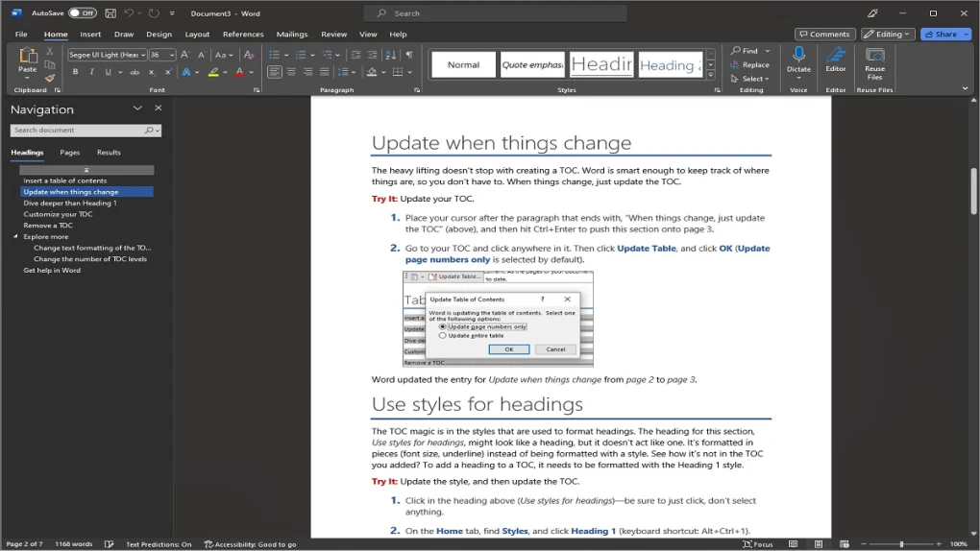The width and height of the screenshot is (980, 551).
Task: Click the Comments button
Action: coord(824,34)
